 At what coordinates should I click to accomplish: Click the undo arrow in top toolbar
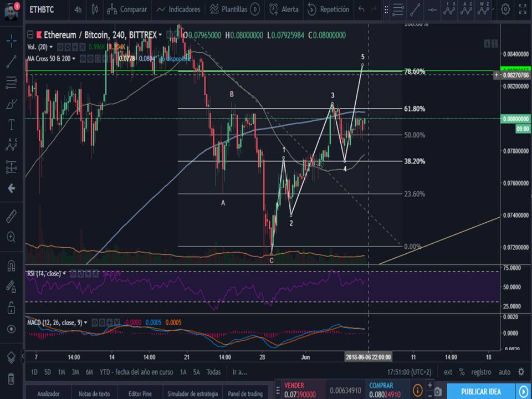coord(362,9)
